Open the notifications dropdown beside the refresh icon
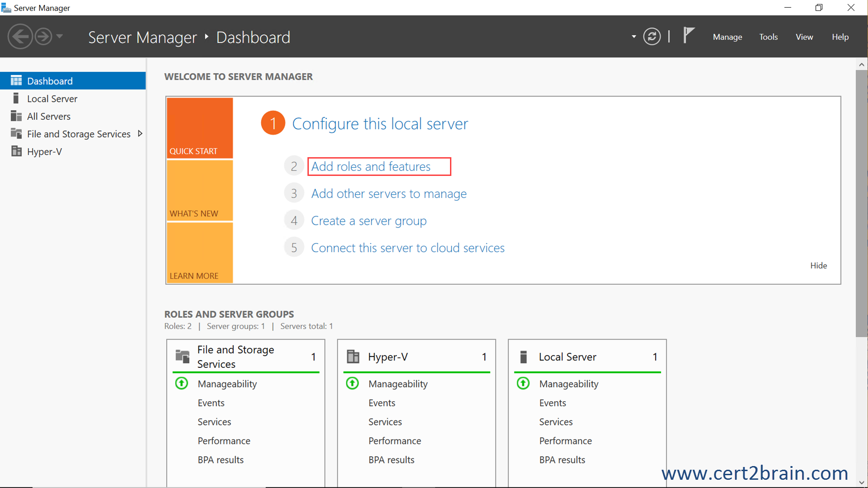868x488 pixels. point(633,37)
